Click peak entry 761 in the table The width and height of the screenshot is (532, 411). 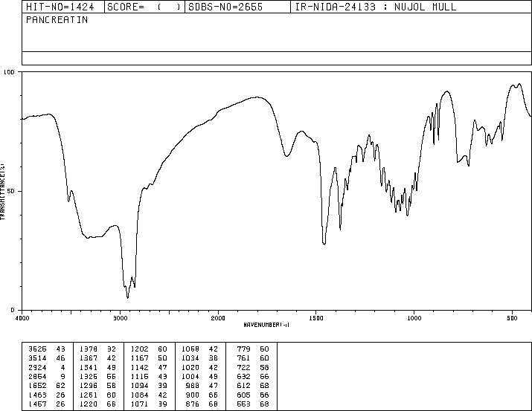click(243, 358)
